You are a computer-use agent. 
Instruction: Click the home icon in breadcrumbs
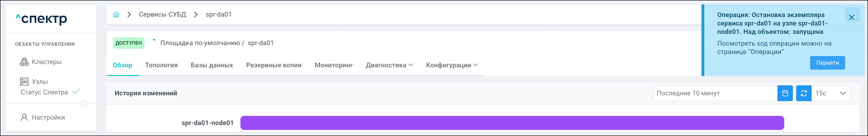(x=116, y=14)
